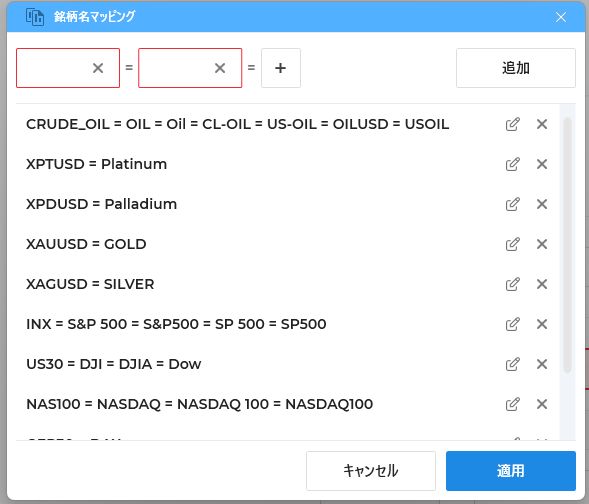This screenshot has width=589, height=504.
Task: Click the キャンセル button
Action: pyautogui.click(x=371, y=471)
